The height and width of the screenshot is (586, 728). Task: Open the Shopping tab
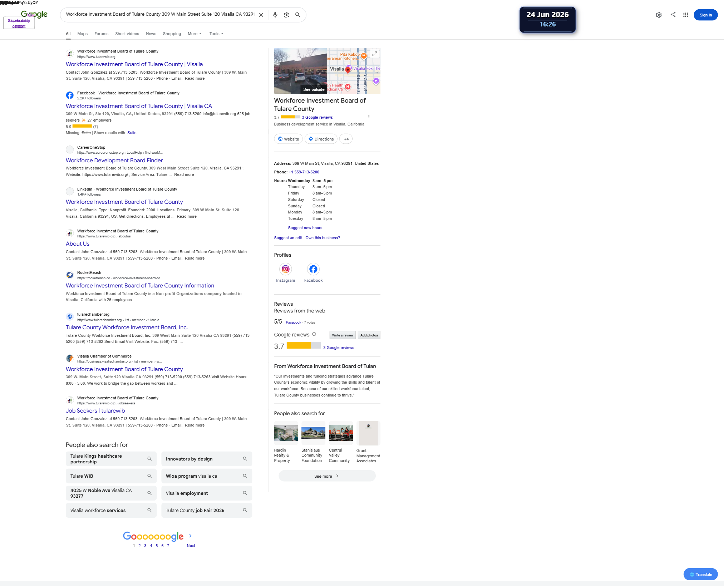172,34
